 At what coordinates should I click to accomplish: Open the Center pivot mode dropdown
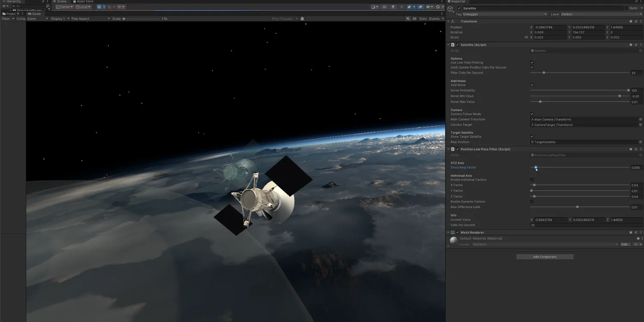(x=65, y=7)
